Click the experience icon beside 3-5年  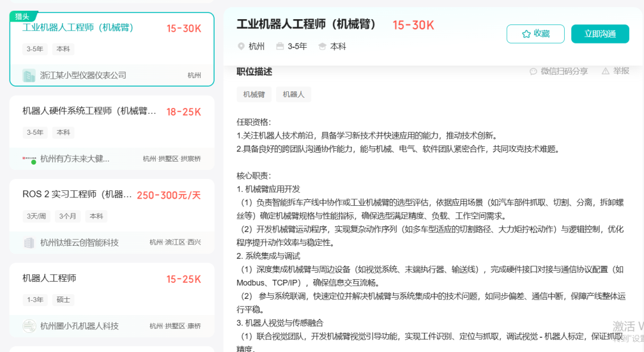tap(280, 47)
